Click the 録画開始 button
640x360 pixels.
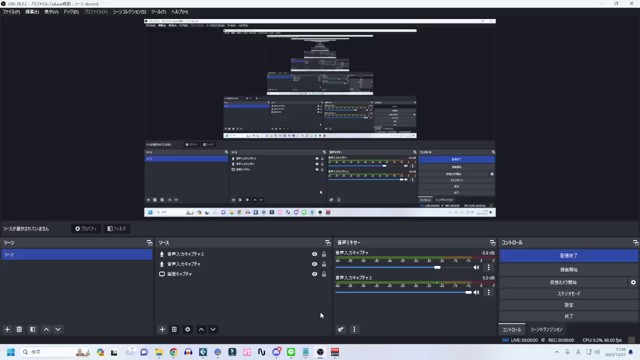569,269
